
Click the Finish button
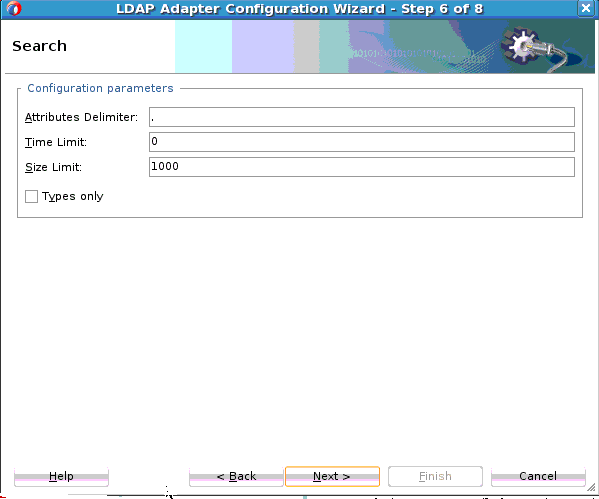(x=435, y=476)
